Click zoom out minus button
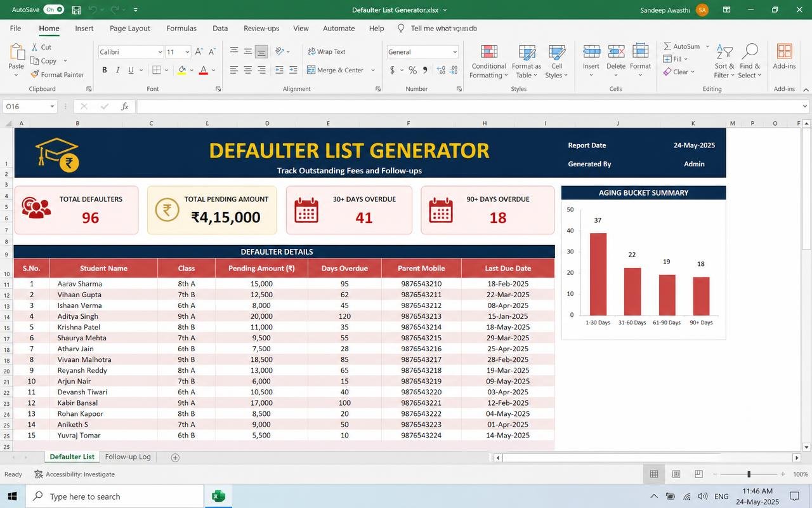 click(716, 474)
